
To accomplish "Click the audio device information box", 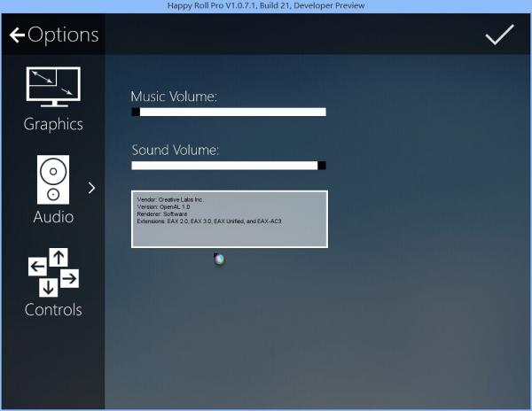I will pyautogui.click(x=230, y=219).
